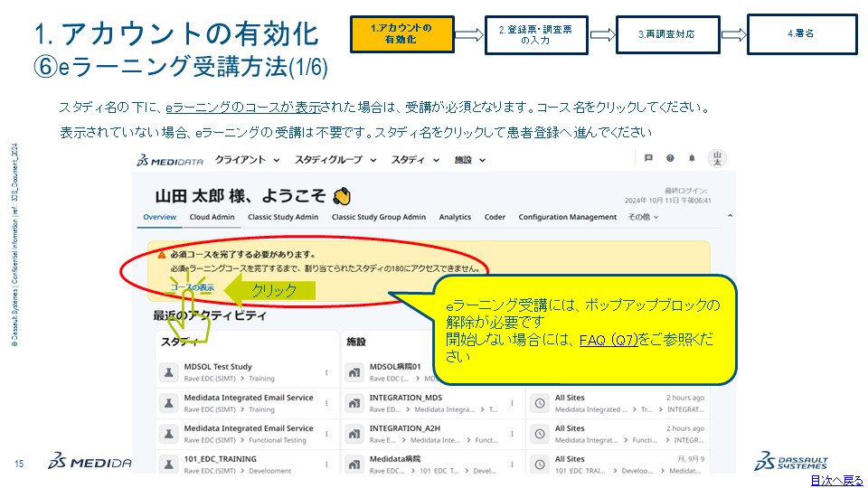
Task: Click the site icon beside INTEGRATION_A2H
Action: [x=354, y=434]
